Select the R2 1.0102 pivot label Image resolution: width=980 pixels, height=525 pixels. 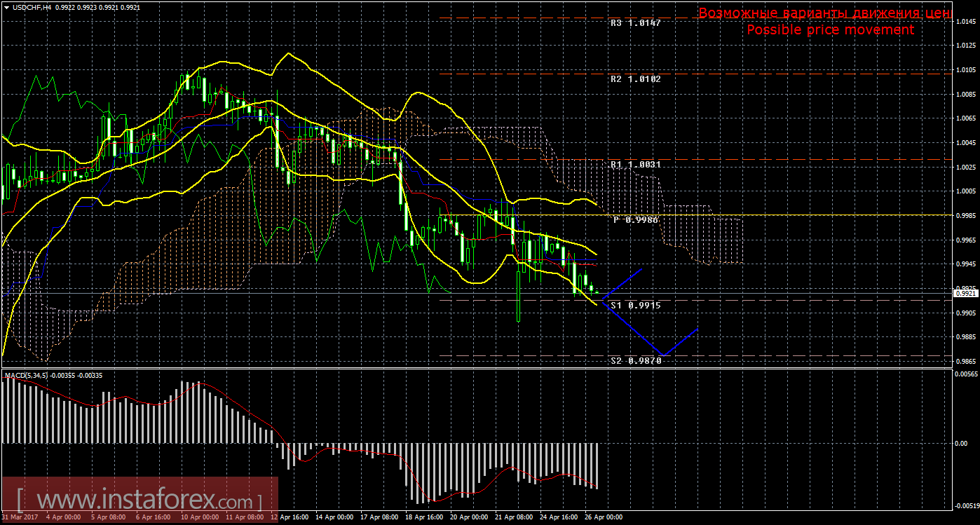[635, 79]
